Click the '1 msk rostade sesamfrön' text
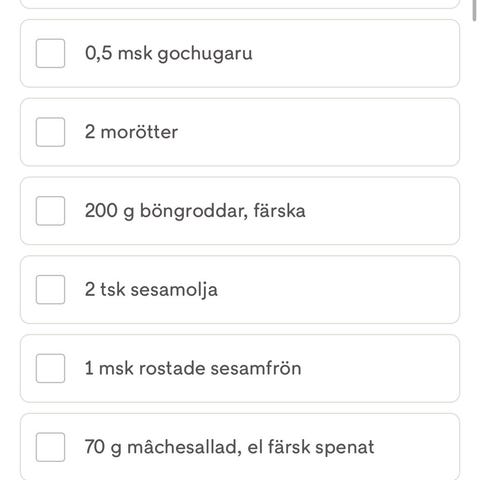The width and height of the screenshot is (480, 480). pyautogui.click(x=193, y=368)
